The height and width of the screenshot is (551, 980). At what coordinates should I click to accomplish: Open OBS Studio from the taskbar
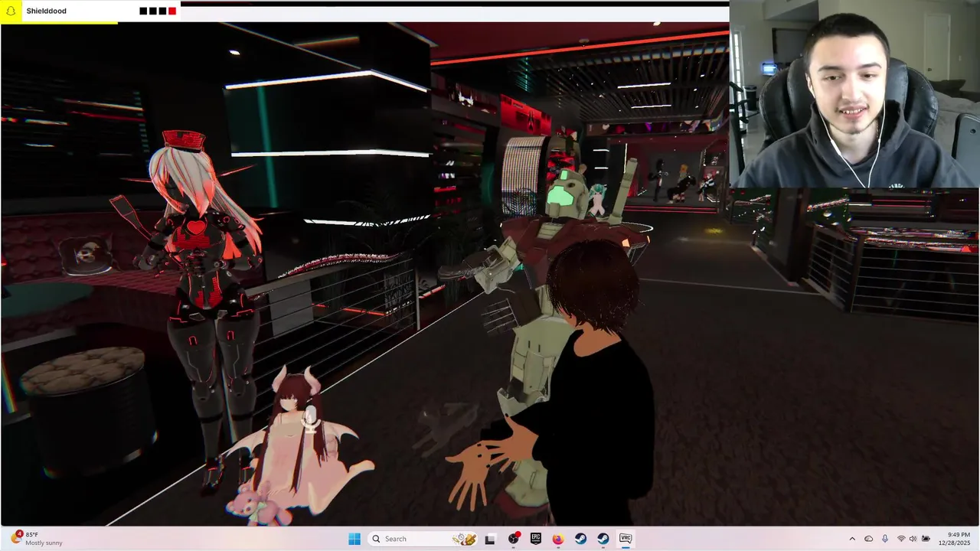pyautogui.click(x=513, y=539)
